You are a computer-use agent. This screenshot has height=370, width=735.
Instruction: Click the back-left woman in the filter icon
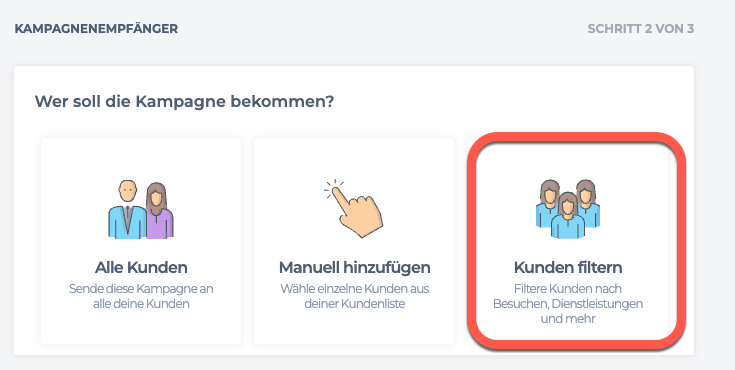[548, 203]
